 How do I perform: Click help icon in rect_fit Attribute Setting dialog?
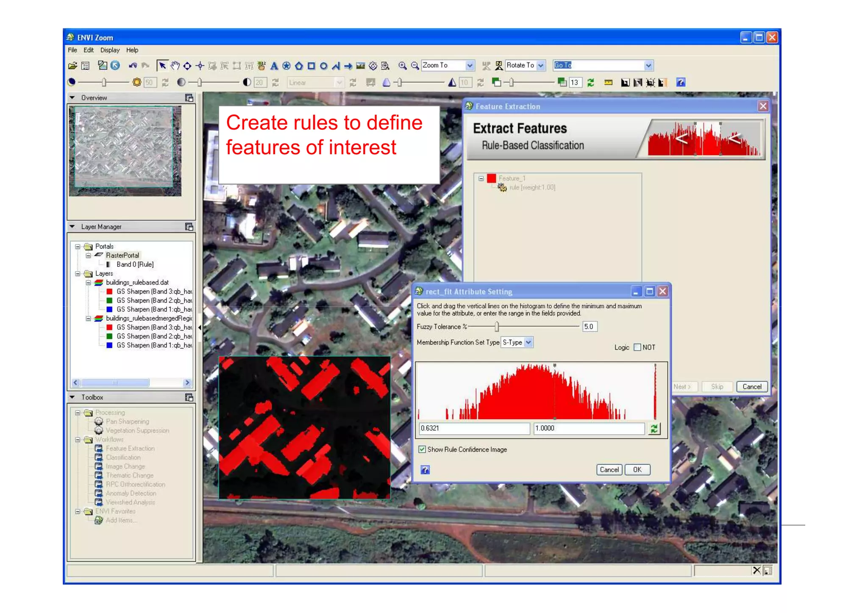pyautogui.click(x=425, y=469)
